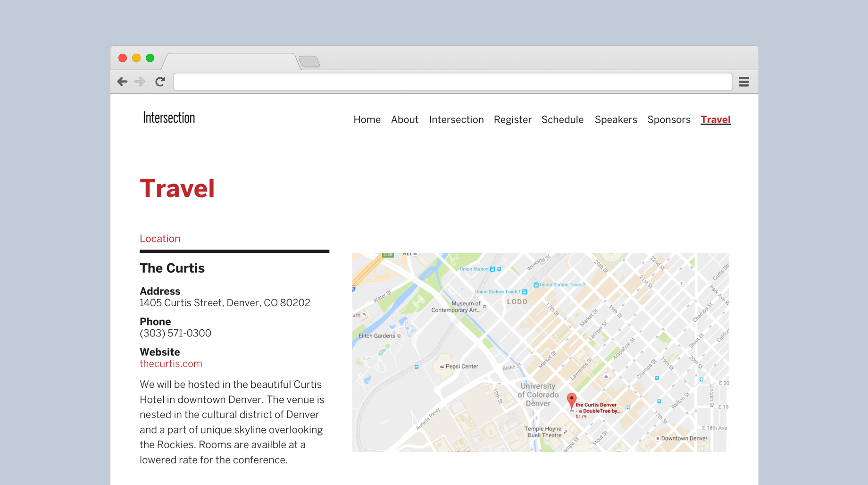The image size is (868, 485).
Task: Open the Register page
Action: [513, 120]
